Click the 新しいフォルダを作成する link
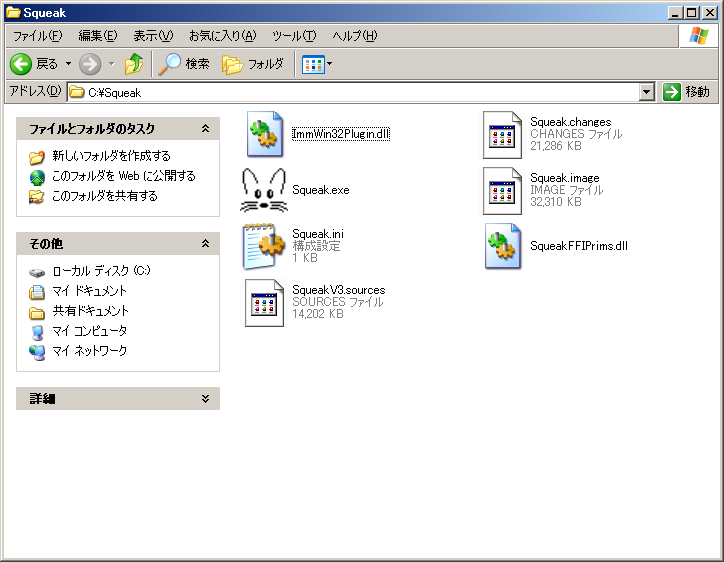Viewport: 724px width, 562px height. pyautogui.click(x=111, y=156)
